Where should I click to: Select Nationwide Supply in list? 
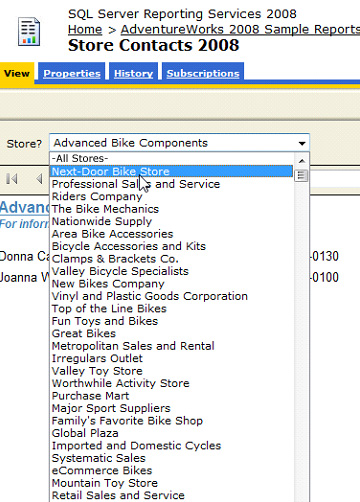(x=172, y=221)
